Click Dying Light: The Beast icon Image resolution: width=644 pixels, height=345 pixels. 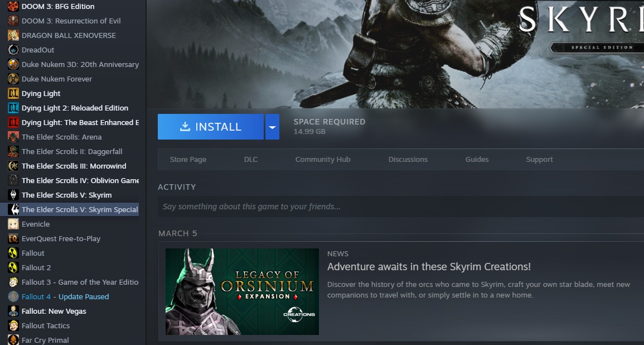coord(13,123)
